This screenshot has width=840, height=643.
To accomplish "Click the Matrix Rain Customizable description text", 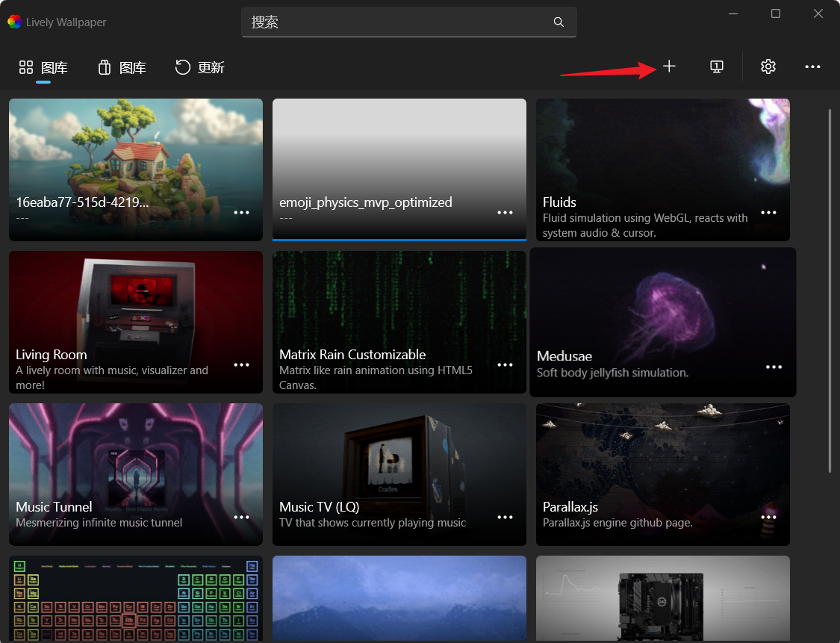I will point(376,378).
